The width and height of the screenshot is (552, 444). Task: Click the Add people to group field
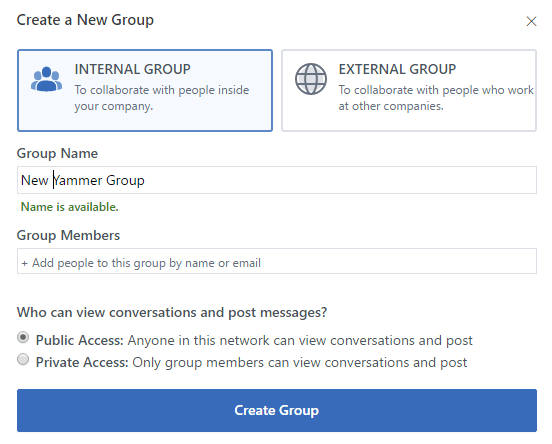point(277,261)
